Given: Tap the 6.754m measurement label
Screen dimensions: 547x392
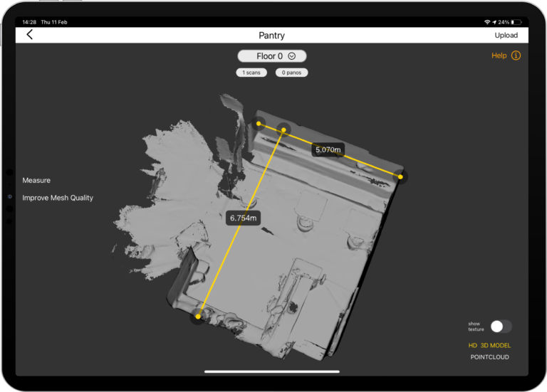Looking at the screenshot, I should tap(243, 218).
